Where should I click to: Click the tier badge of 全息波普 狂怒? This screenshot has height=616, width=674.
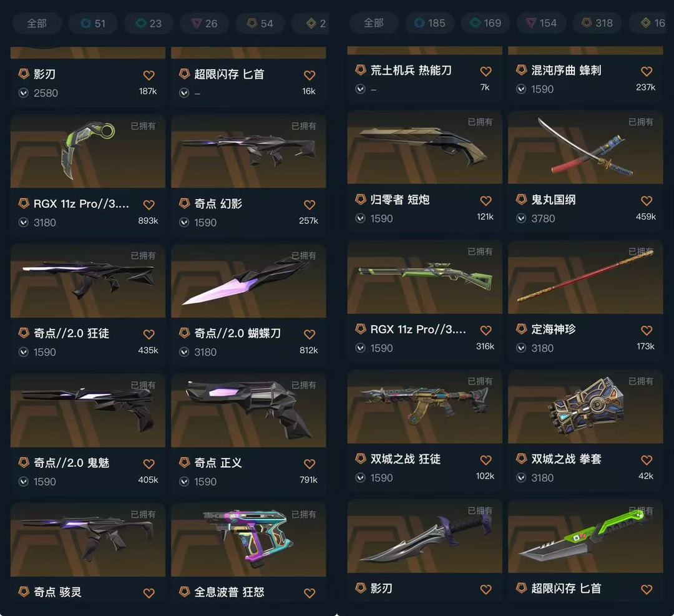click(184, 592)
